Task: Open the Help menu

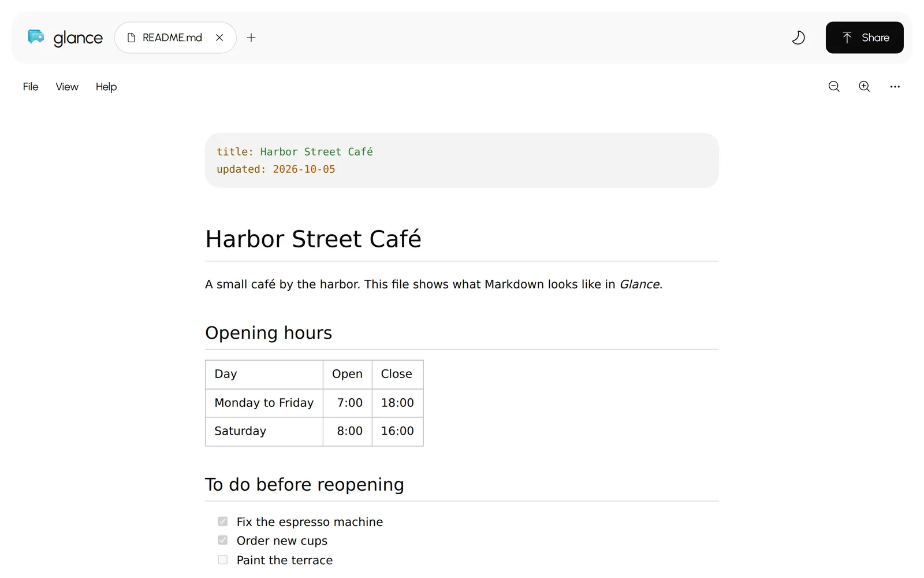Action: (x=106, y=87)
